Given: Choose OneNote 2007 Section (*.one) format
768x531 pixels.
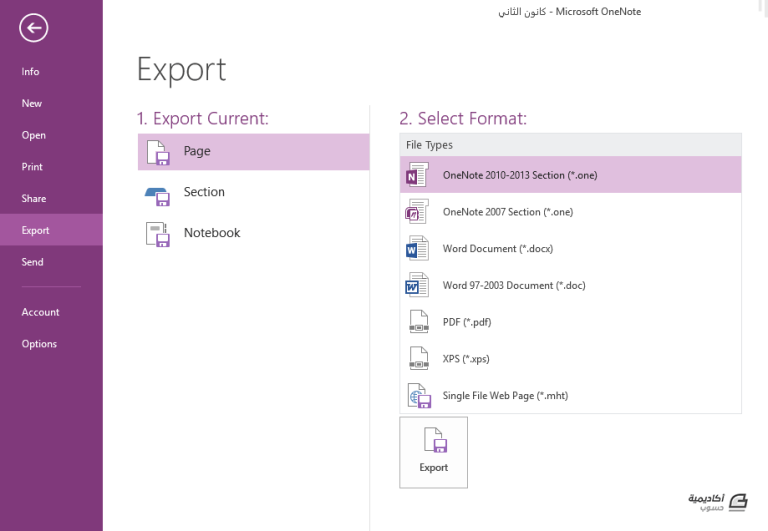Looking at the screenshot, I should click(571, 212).
